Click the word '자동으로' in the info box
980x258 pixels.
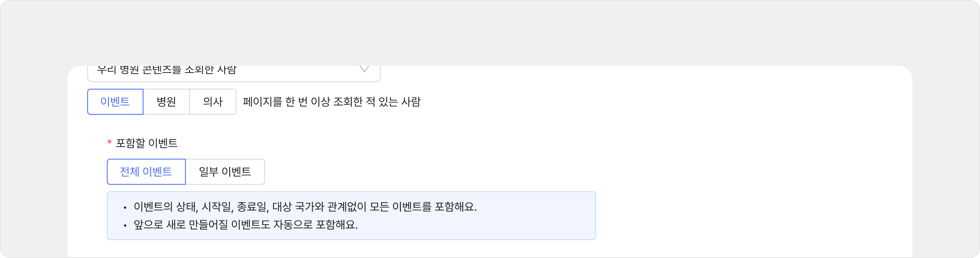click(x=293, y=225)
